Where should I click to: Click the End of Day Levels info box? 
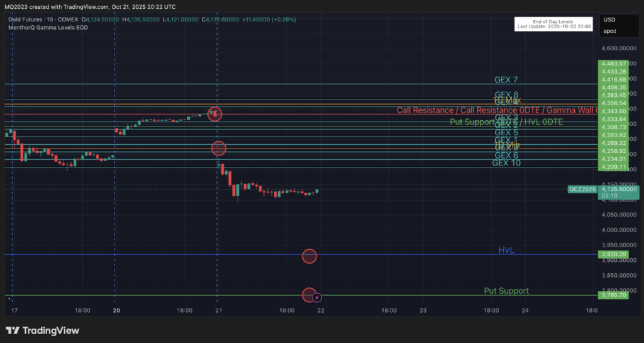[x=554, y=24]
